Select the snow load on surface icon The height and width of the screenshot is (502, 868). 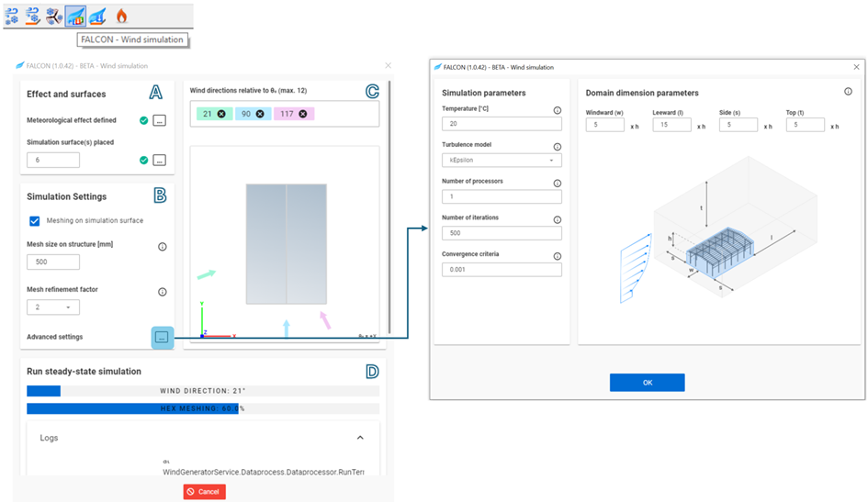tap(33, 16)
